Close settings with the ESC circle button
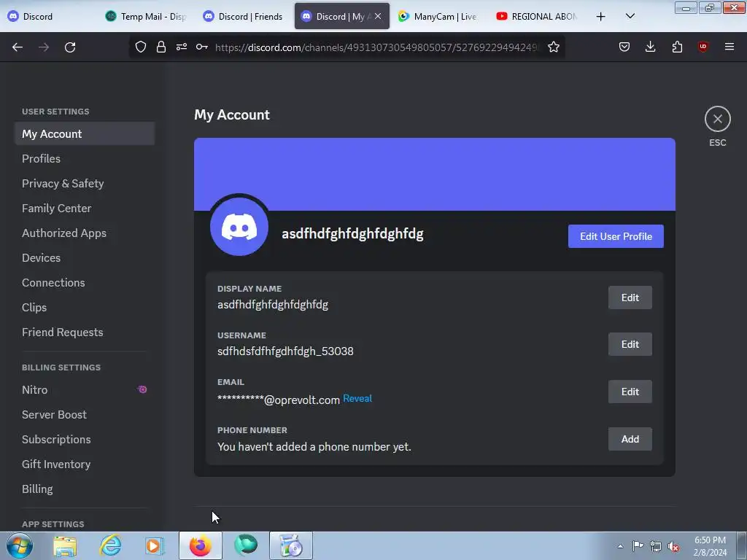The width and height of the screenshot is (747, 560). pyautogui.click(x=718, y=119)
